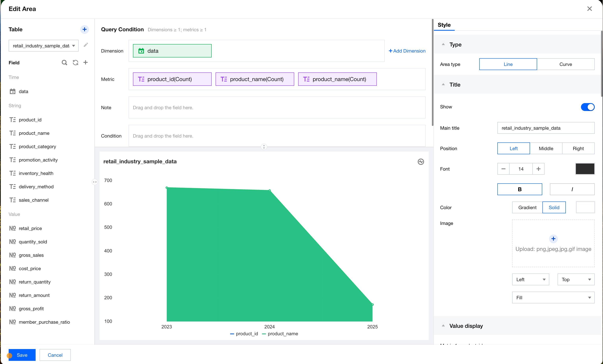Click the Main title input field
This screenshot has width=603, height=364.
point(546,128)
